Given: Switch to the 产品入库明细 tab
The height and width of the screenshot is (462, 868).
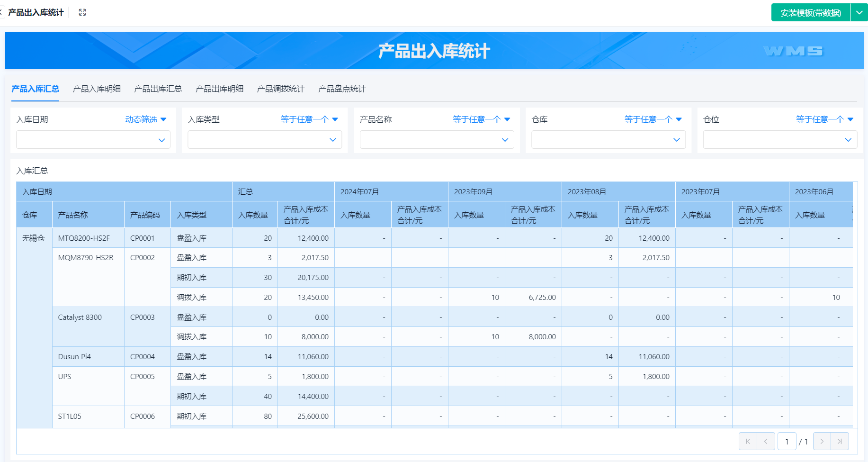Looking at the screenshot, I should 97,89.
